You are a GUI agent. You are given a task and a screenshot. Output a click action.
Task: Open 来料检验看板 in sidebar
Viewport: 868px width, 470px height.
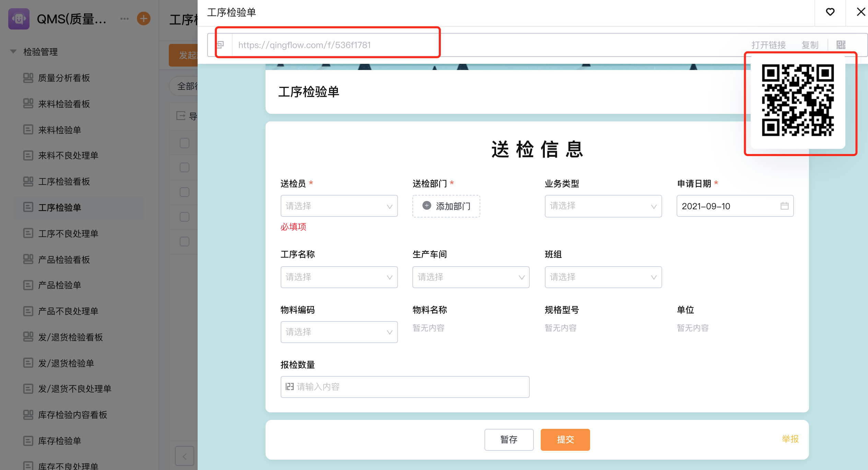click(x=64, y=104)
